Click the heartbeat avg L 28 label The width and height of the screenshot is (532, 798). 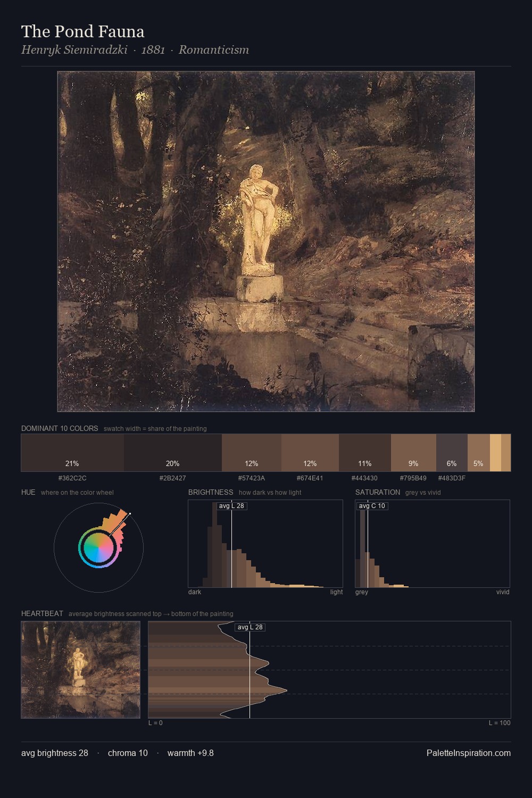click(x=250, y=627)
